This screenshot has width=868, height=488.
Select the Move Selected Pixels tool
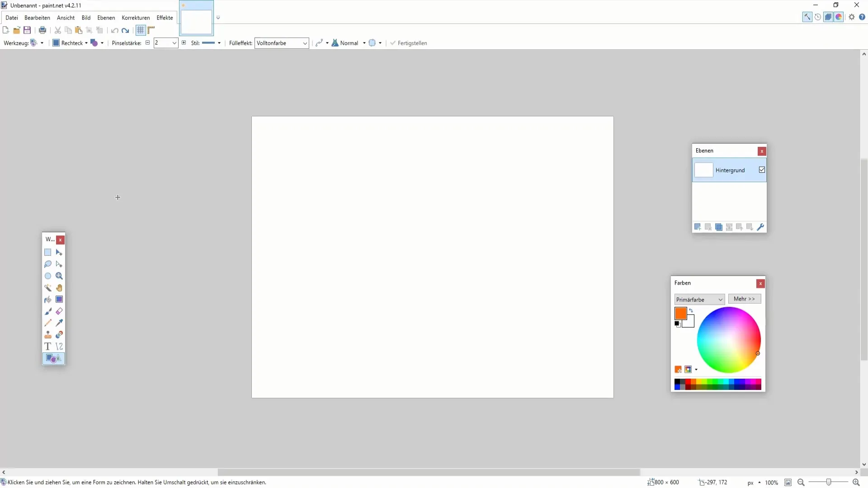click(59, 253)
